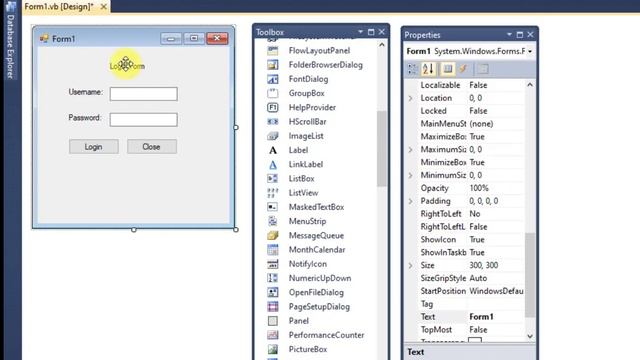Maximize the Toolbox window
The height and width of the screenshot is (360, 640).
point(371,32)
